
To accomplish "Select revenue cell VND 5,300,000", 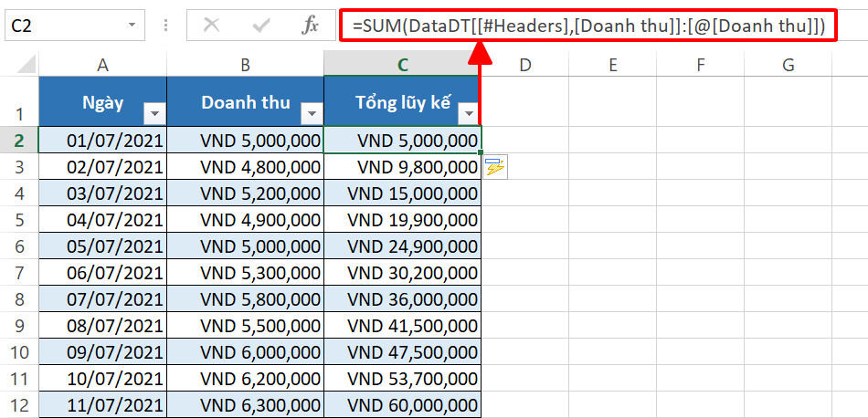I will click(245, 273).
